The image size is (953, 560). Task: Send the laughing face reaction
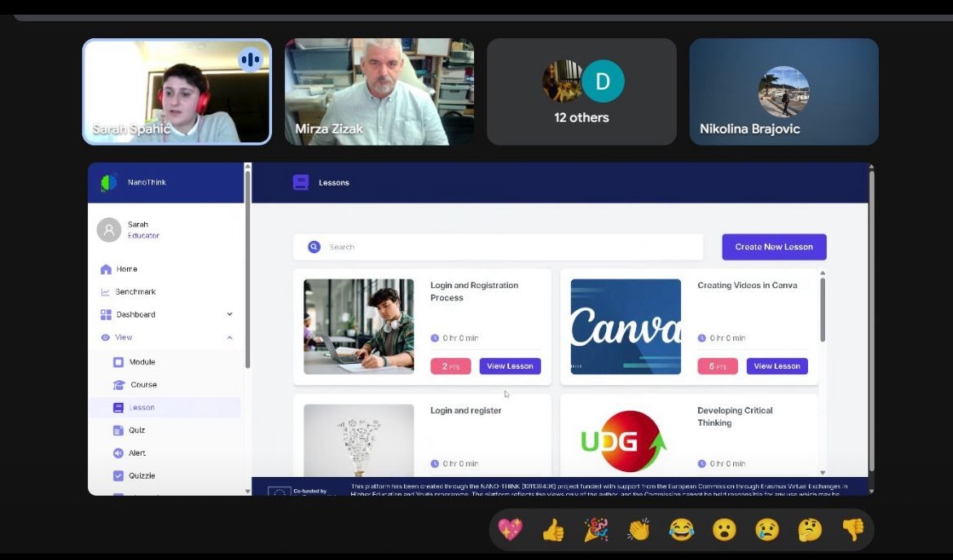click(682, 530)
